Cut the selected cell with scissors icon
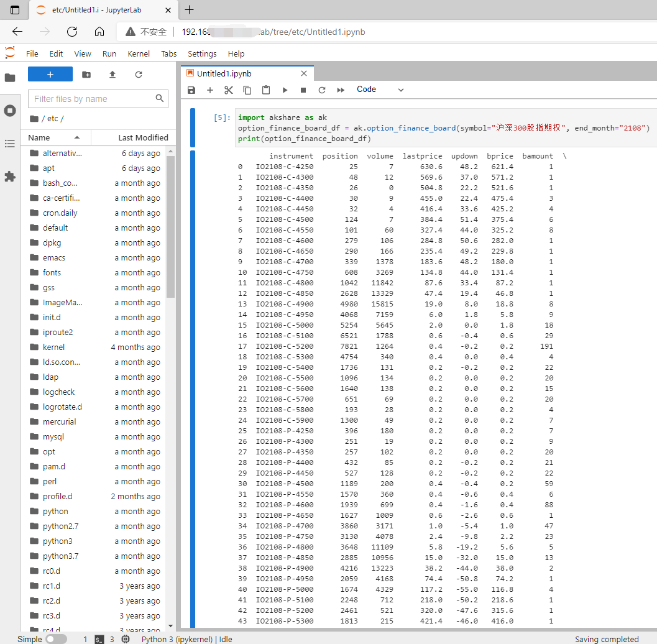Image resolution: width=657 pixels, height=644 pixels. pyautogui.click(x=228, y=90)
